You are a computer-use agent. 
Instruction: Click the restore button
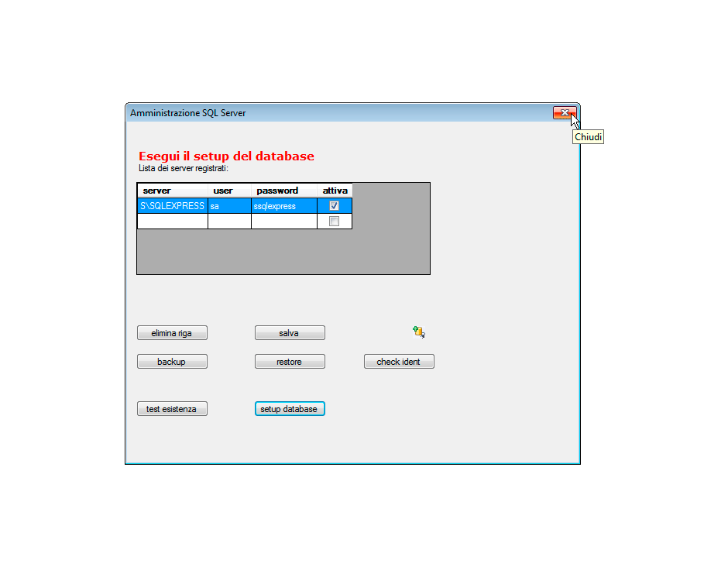290,362
